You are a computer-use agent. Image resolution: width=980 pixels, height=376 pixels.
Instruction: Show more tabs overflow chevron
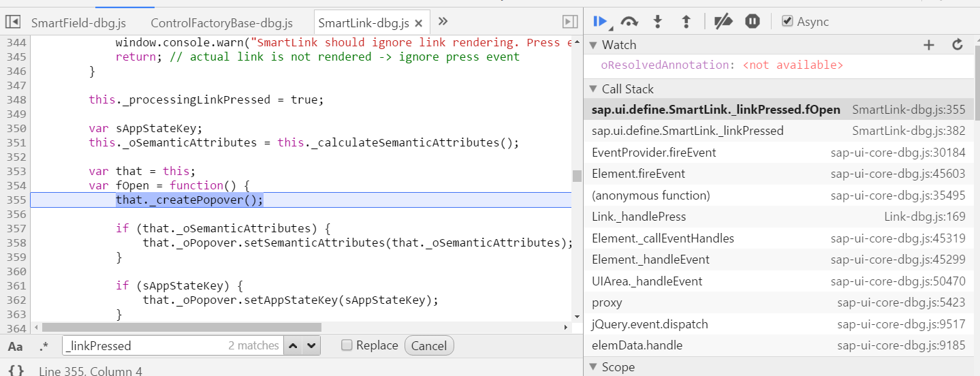(x=443, y=22)
